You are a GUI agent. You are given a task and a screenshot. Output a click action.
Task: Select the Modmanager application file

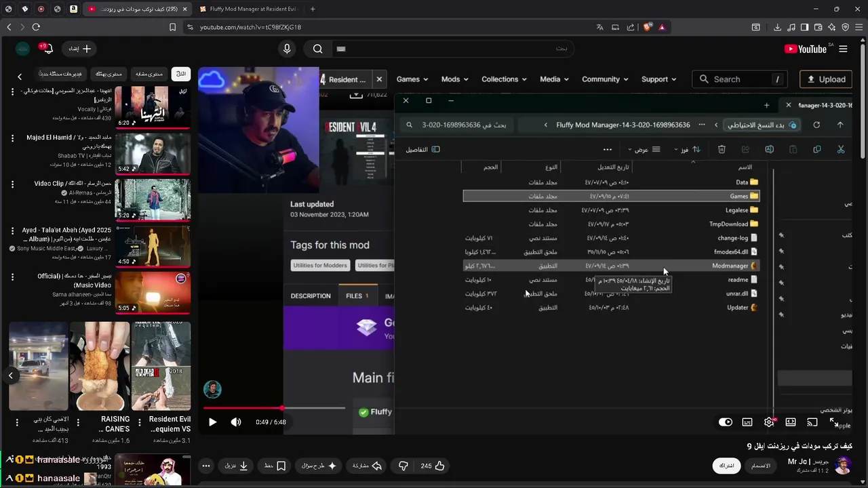[611, 266]
